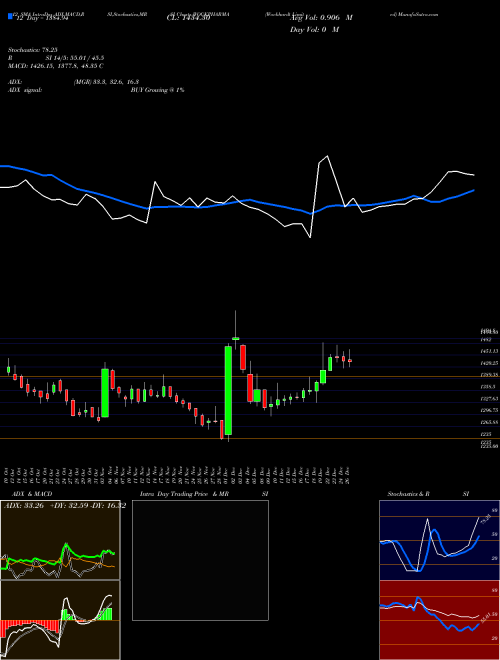Image resolution: width=500 pixels, height=660 pixels.
Task: Click the blue 12-day SMA legend square
Action: pyautogui.click(x=10, y=16)
